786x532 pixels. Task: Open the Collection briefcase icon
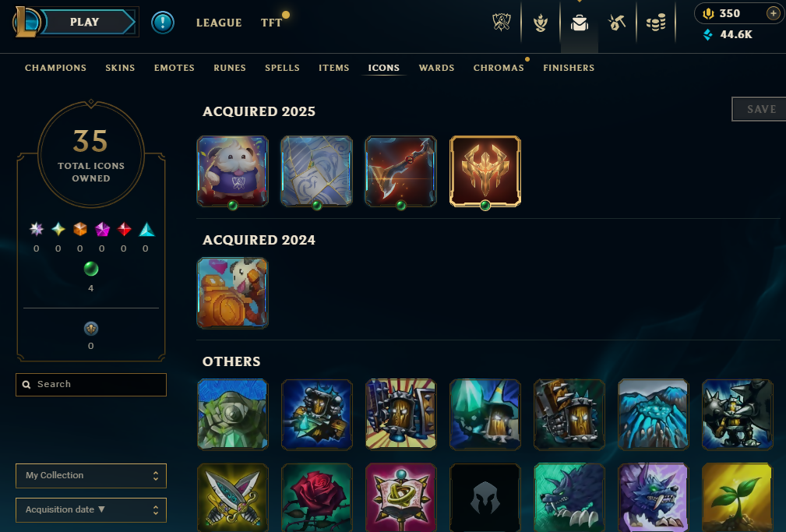(580, 23)
